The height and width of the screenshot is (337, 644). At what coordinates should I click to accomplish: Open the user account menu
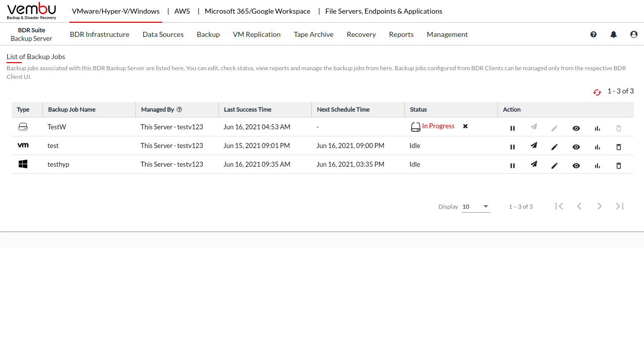[x=633, y=34]
